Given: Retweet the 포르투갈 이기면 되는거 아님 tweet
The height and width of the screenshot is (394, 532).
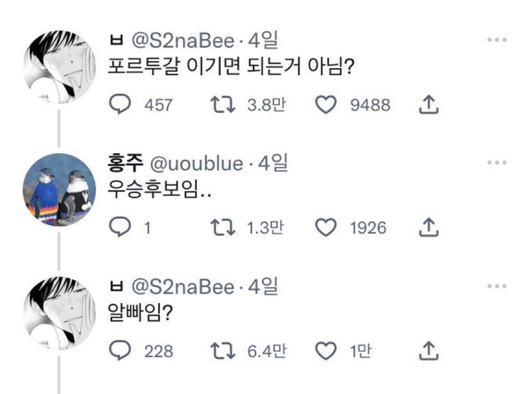Looking at the screenshot, I should pos(224,104).
